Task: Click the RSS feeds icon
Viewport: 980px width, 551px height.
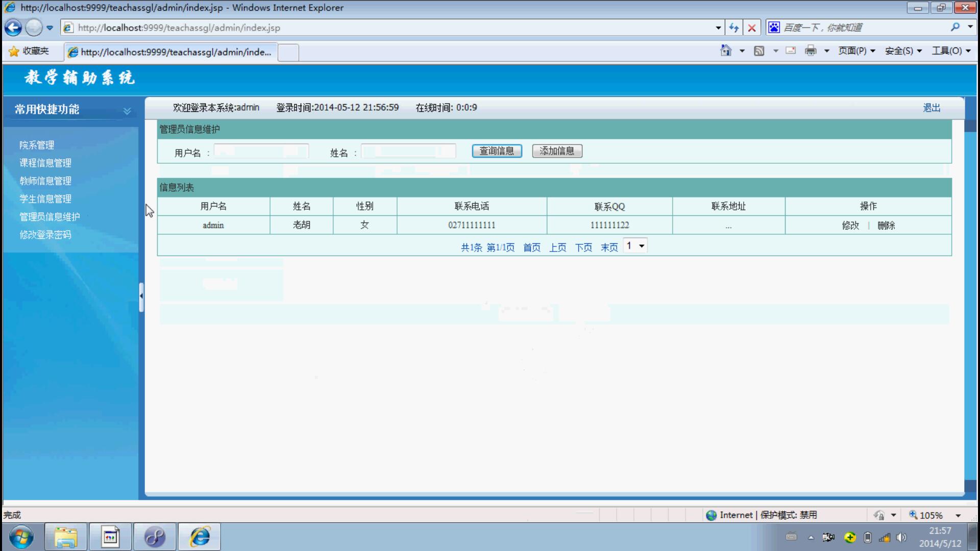Action: (759, 51)
